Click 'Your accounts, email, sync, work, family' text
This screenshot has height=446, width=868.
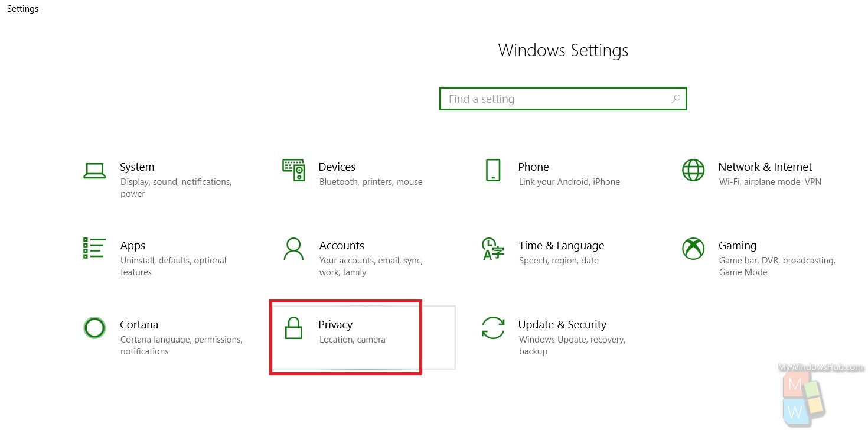371,266
